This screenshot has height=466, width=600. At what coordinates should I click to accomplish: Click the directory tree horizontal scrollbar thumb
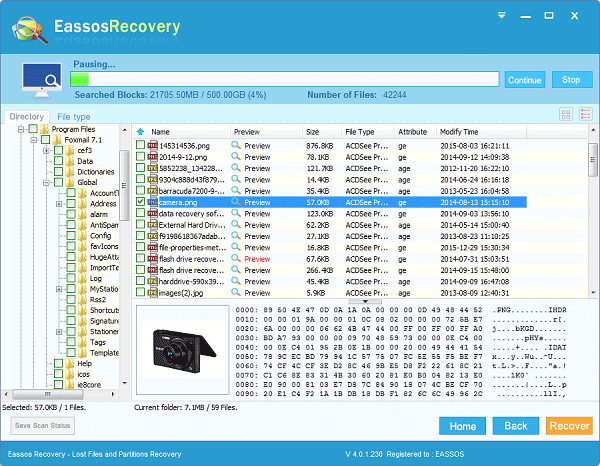click(x=48, y=394)
